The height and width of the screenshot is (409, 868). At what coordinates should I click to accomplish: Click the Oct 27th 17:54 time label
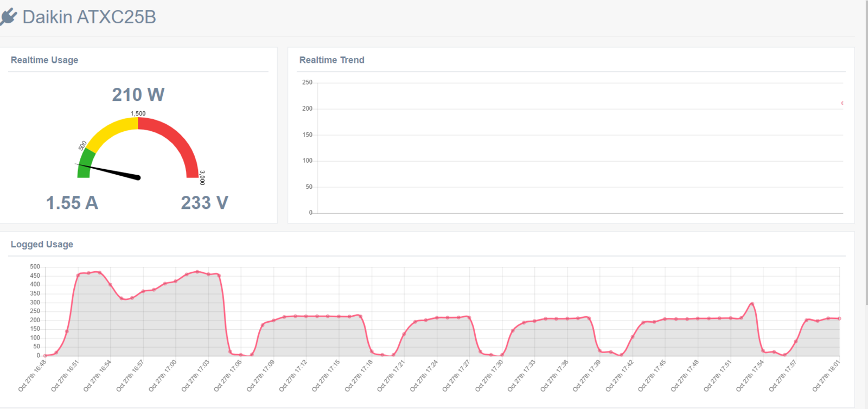750,375
